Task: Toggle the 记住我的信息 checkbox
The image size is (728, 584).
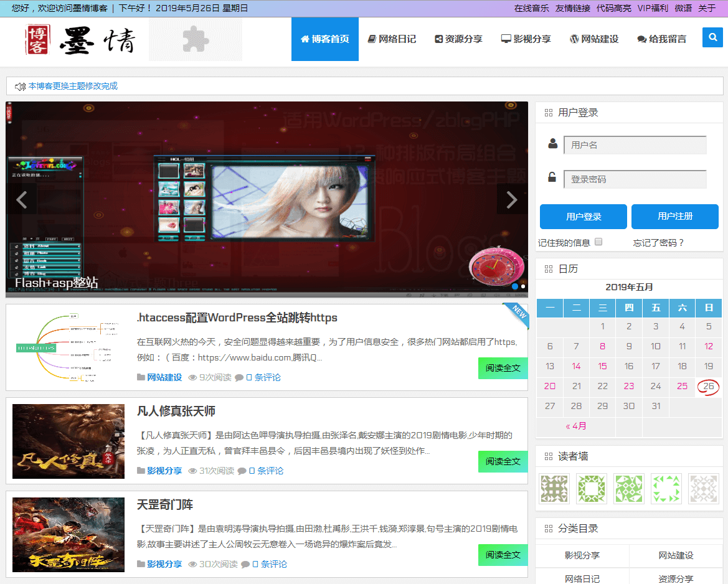Action: pos(598,242)
